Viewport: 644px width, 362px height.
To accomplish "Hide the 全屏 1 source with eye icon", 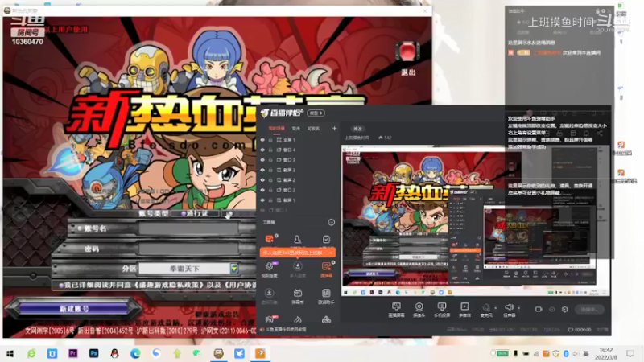I will tap(262, 140).
